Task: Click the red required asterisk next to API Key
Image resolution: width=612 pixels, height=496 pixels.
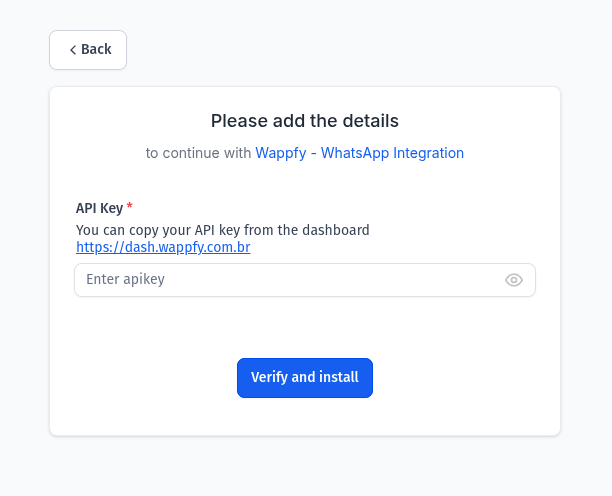Action: (x=130, y=206)
